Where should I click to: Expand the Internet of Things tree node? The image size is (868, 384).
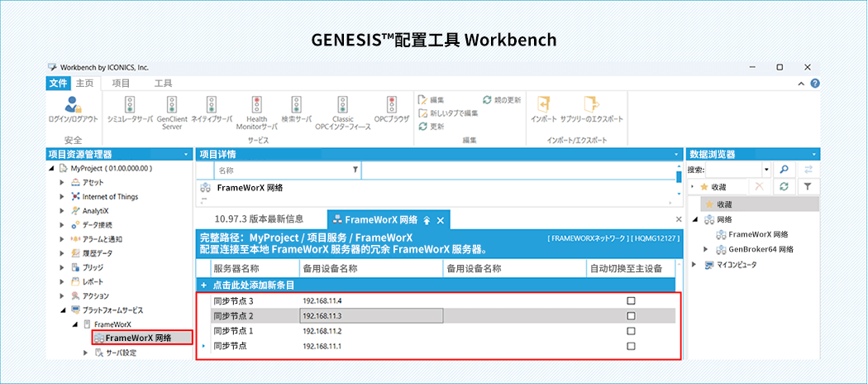click(62, 197)
